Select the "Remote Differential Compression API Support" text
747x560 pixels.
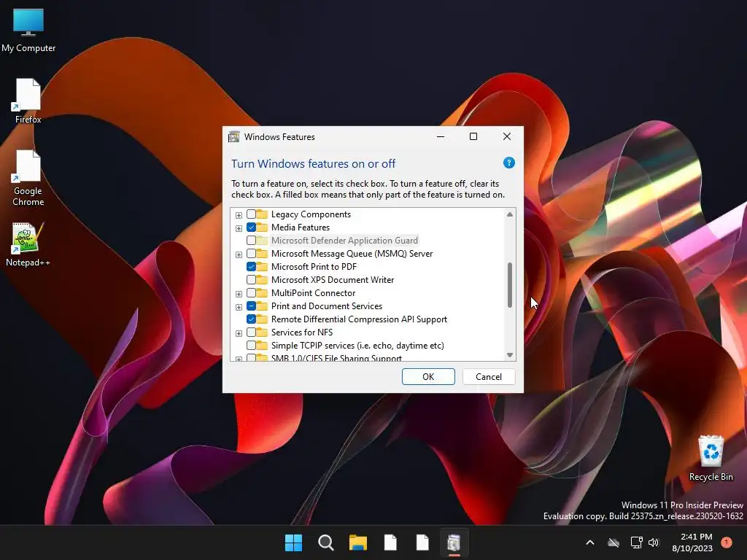pos(359,319)
